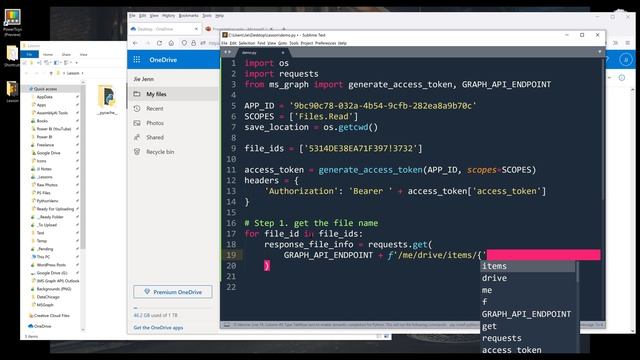Open the Sublime Text Preferences menu
640x360 pixels.
tap(325, 43)
